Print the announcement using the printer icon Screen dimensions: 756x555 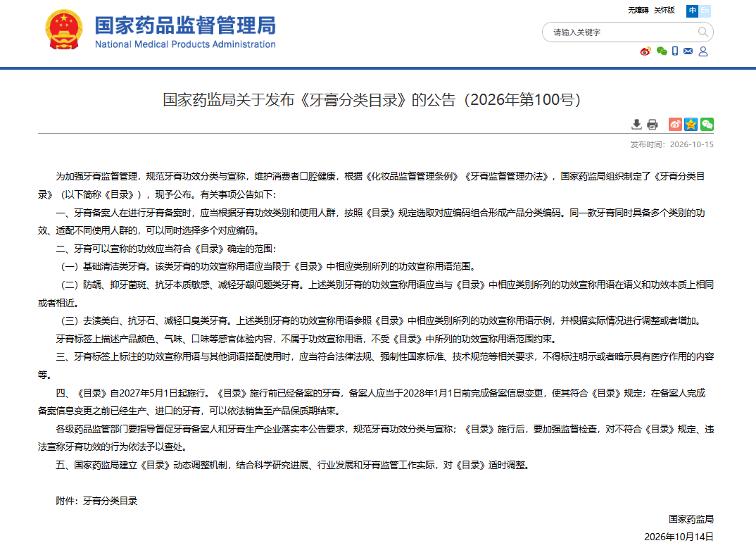(653, 125)
